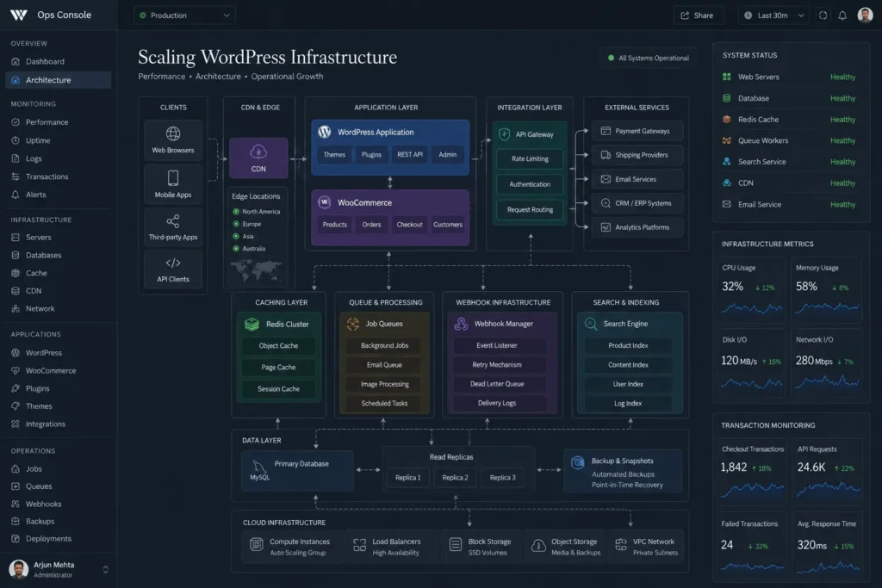This screenshot has height=588, width=882.
Task: Open Integrations under Applications
Action: coord(58,424)
